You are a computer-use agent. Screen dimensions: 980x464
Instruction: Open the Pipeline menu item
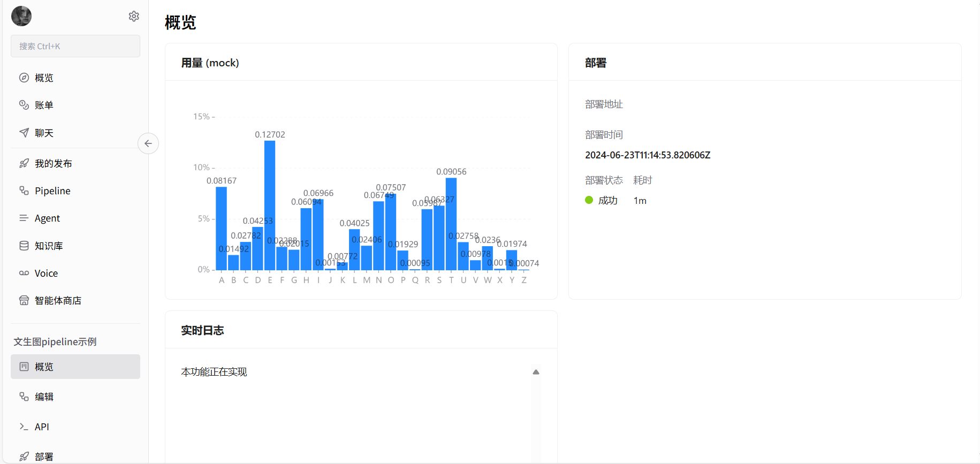[x=52, y=191]
